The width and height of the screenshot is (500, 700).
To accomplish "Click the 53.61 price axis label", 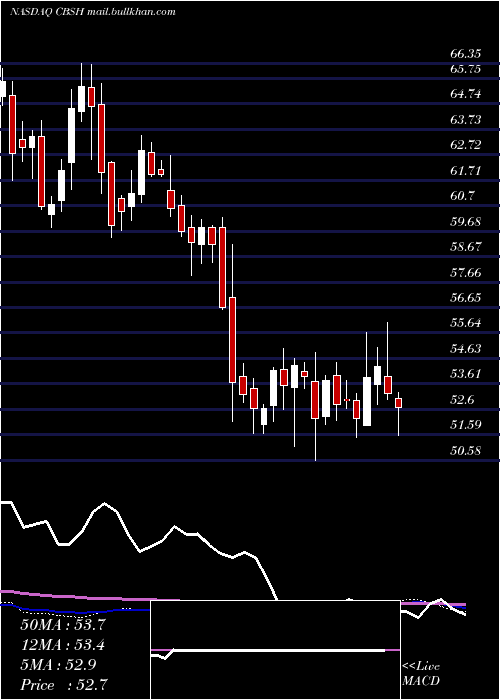I will [x=466, y=374].
